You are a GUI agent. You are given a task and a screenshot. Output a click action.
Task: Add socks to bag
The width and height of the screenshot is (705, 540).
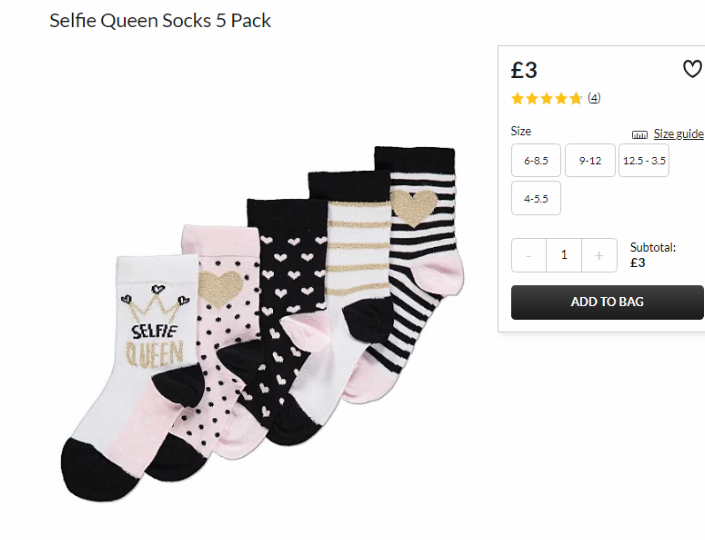tap(607, 302)
